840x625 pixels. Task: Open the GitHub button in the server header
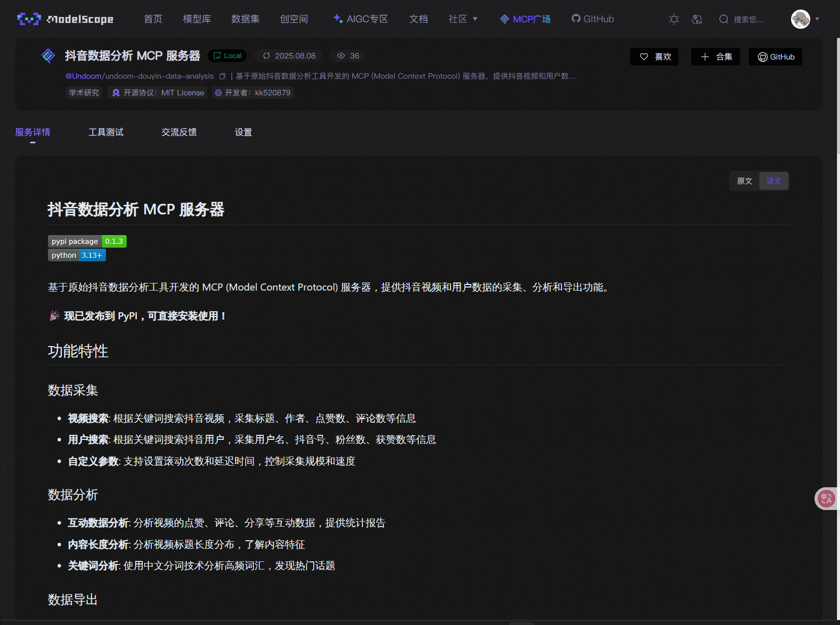775,57
